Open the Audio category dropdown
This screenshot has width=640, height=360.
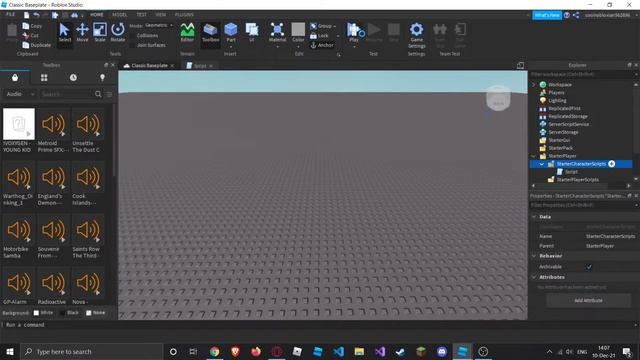(20, 94)
